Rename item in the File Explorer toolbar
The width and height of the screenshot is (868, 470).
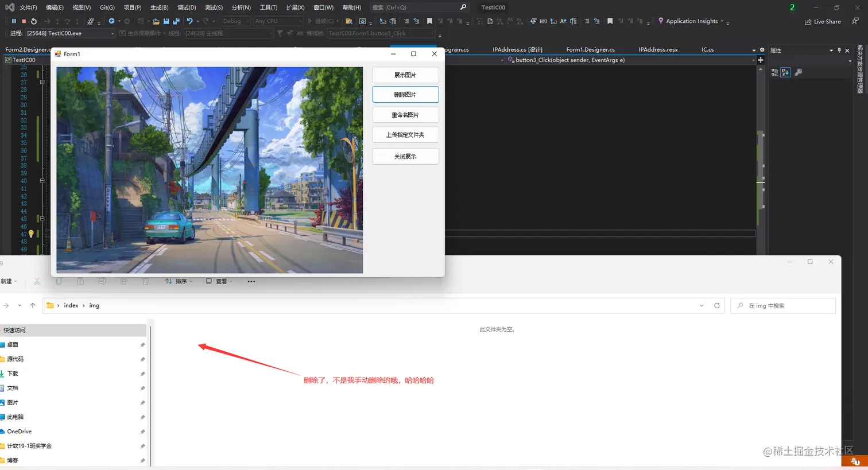coord(102,281)
